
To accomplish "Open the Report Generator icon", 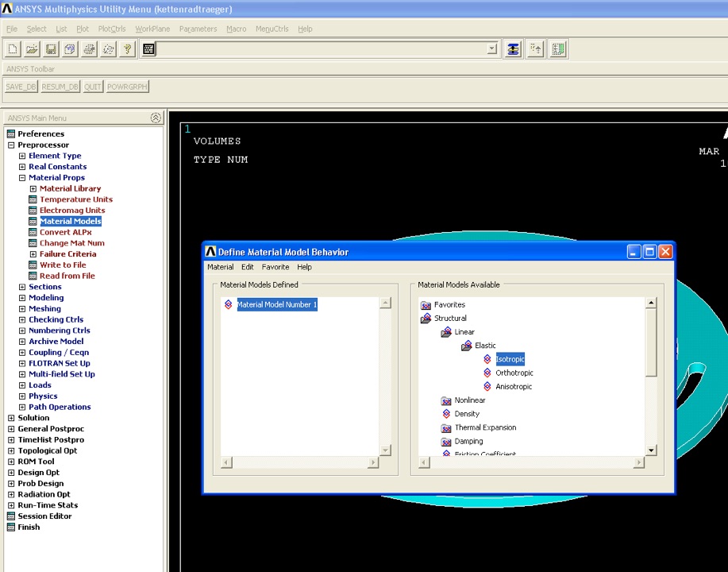I will point(108,48).
